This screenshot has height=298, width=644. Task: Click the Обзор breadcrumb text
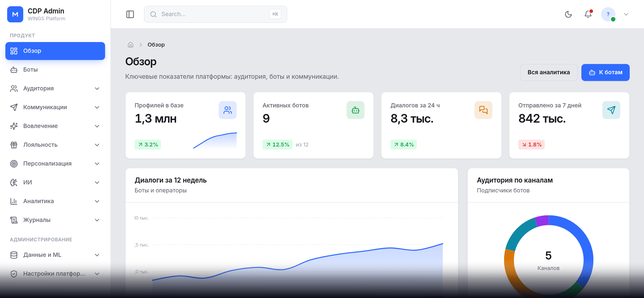(156, 45)
